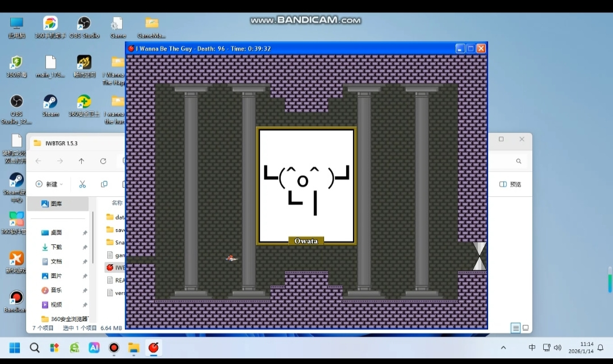Select the GameMa... folder on the desktop
The height and width of the screenshot is (364, 613).
click(152, 27)
